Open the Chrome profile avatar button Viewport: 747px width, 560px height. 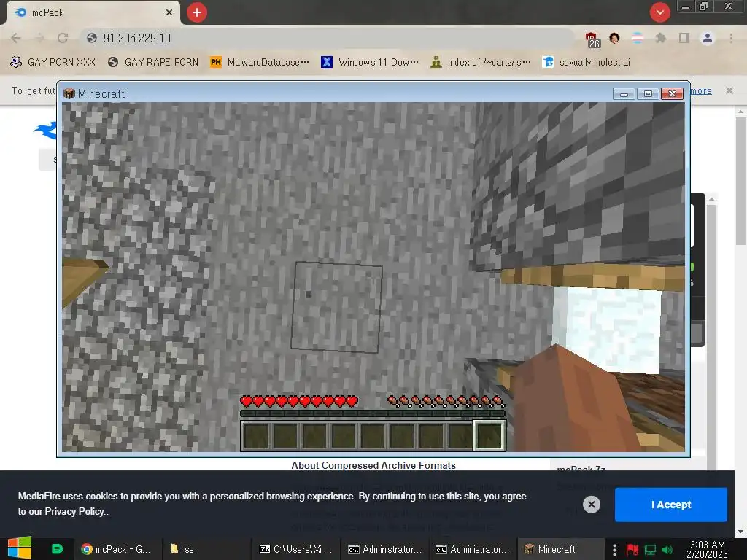click(x=708, y=38)
